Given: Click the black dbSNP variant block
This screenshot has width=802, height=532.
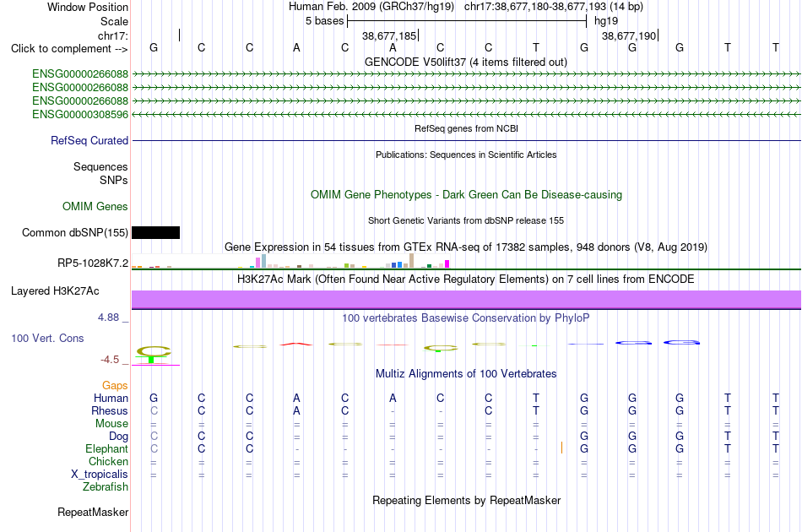Looking at the screenshot, I should click(x=155, y=233).
